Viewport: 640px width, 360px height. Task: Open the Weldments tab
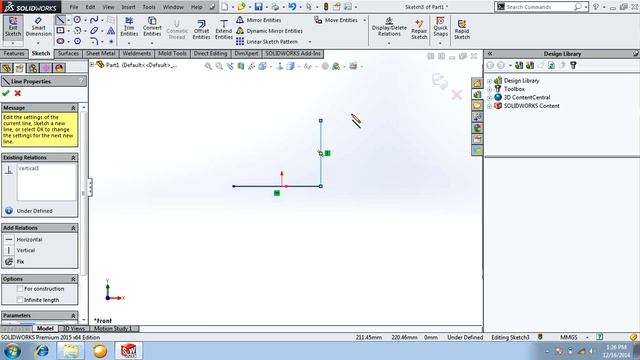(137, 53)
